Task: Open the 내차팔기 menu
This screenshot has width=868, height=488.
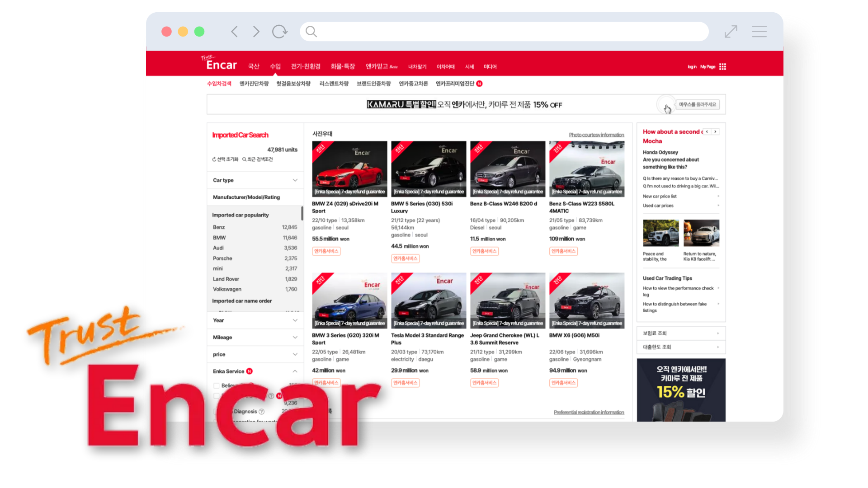Action: pyautogui.click(x=417, y=67)
